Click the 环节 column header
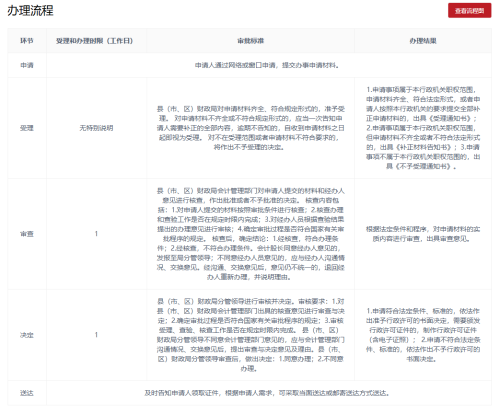This screenshot has height=413, width=500. point(27,41)
